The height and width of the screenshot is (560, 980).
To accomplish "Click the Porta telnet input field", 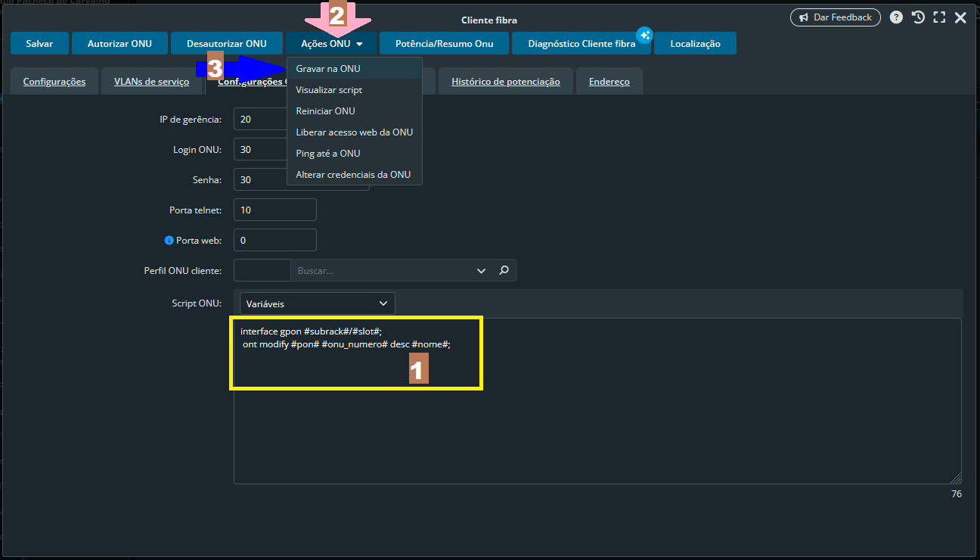I will [x=275, y=210].
